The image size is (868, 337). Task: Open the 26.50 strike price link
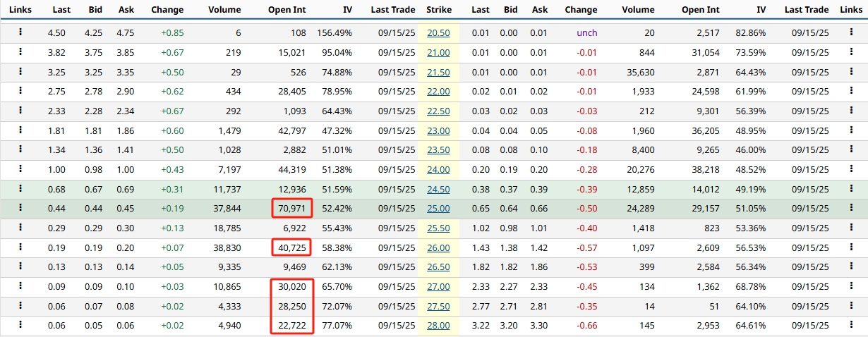click(438, 267)
